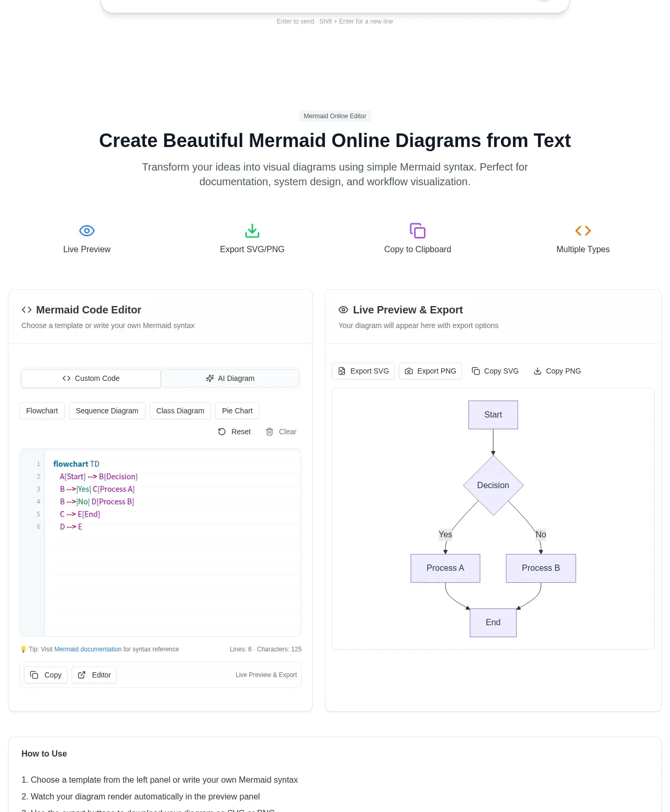Viewport: 670px width, 812px height.
Task: Switch to the Custom Code tab
Action: click(x=91, y=378)
